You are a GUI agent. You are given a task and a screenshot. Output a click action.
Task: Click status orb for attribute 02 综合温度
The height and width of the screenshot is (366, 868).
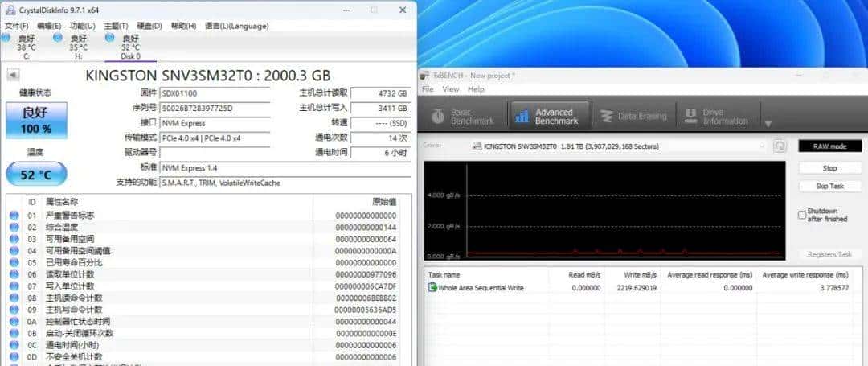[14, 227]
